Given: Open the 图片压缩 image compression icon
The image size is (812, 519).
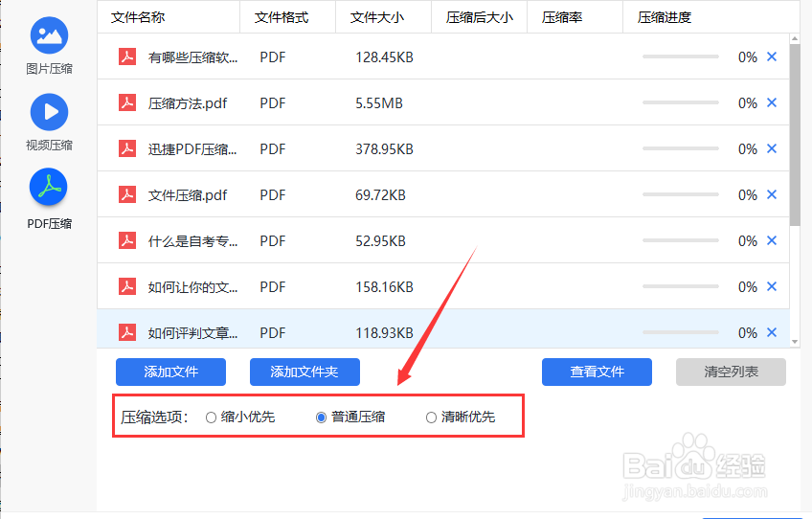Looking at the screenshot, I should tap(49, 35).
